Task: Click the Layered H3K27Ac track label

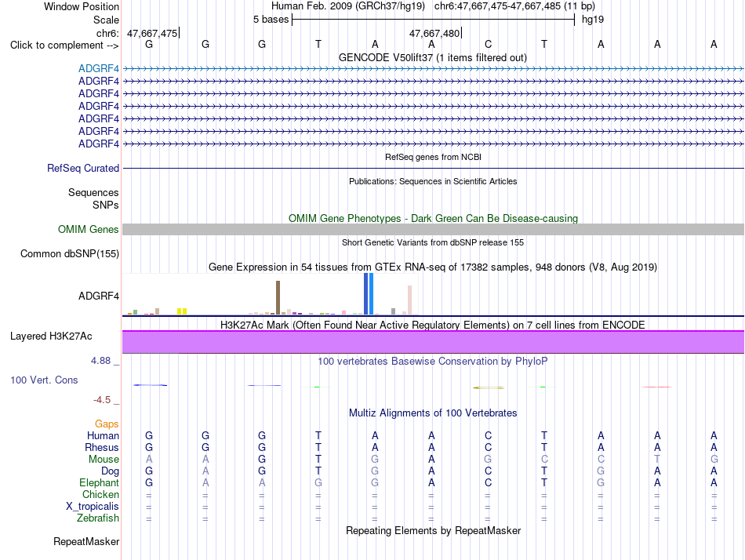Action: click(x=51, y=336)
